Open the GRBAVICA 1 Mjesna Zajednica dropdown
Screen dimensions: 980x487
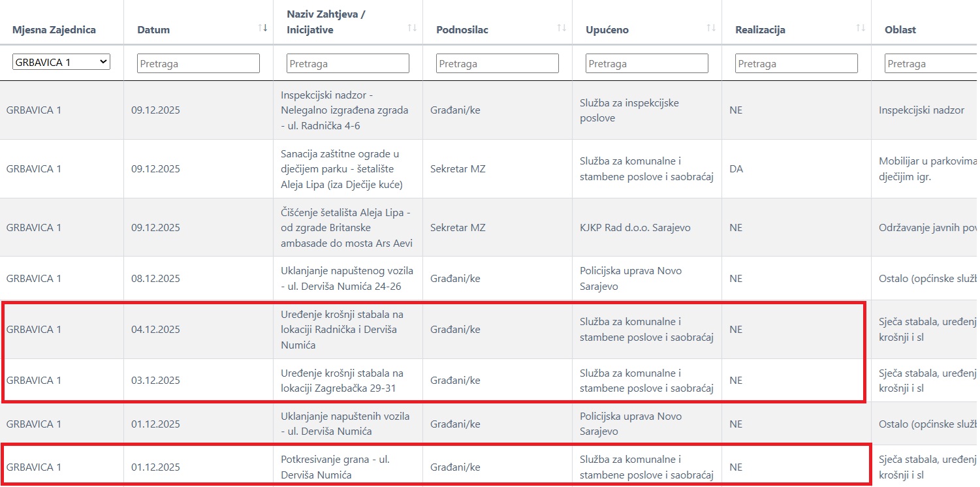[x=61, y=62]
